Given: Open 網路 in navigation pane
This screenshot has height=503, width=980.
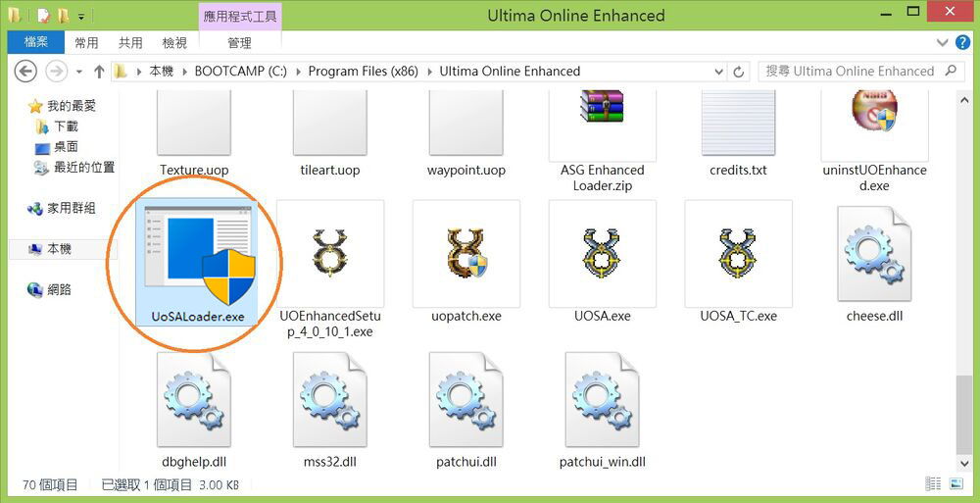Looking at the screenshot, I should (x=60, y=289).
